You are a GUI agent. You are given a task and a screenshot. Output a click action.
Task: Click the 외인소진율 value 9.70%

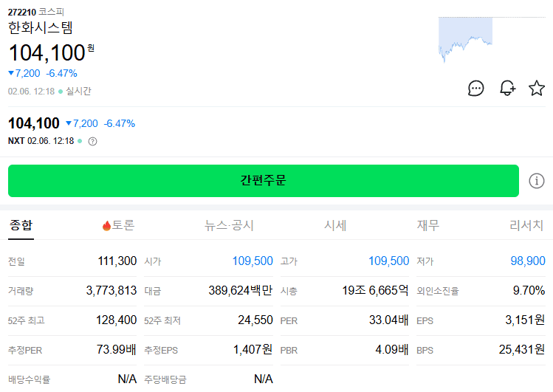(x=529, y=290)
